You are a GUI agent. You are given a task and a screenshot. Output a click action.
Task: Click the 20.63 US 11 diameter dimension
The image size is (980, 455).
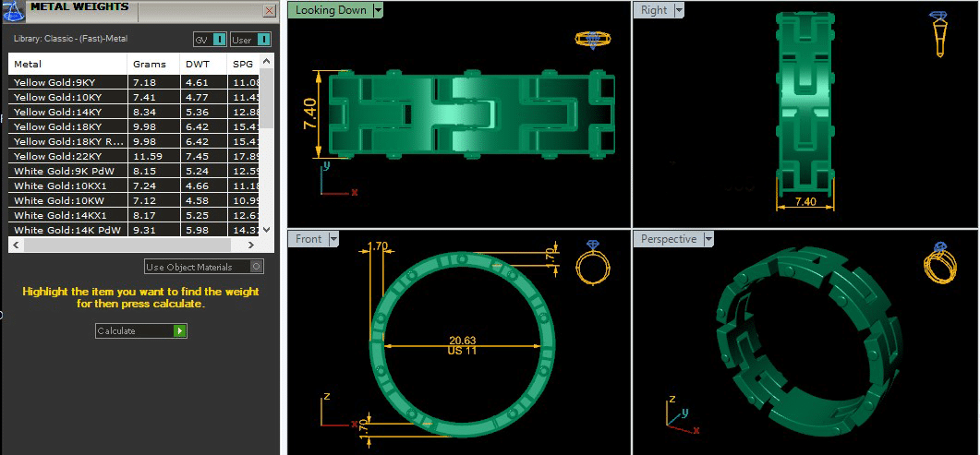pos(462,345)
